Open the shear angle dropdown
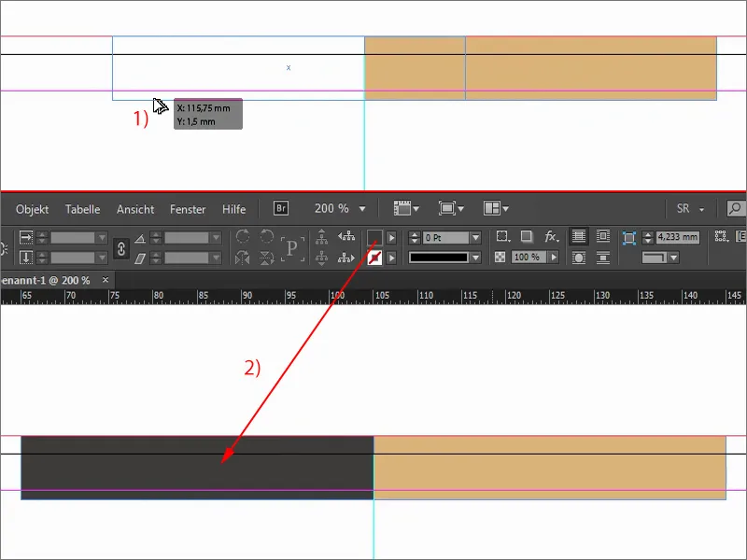Image resolution: width=747 pixels, height=560 pixels. tap(217, 258)
